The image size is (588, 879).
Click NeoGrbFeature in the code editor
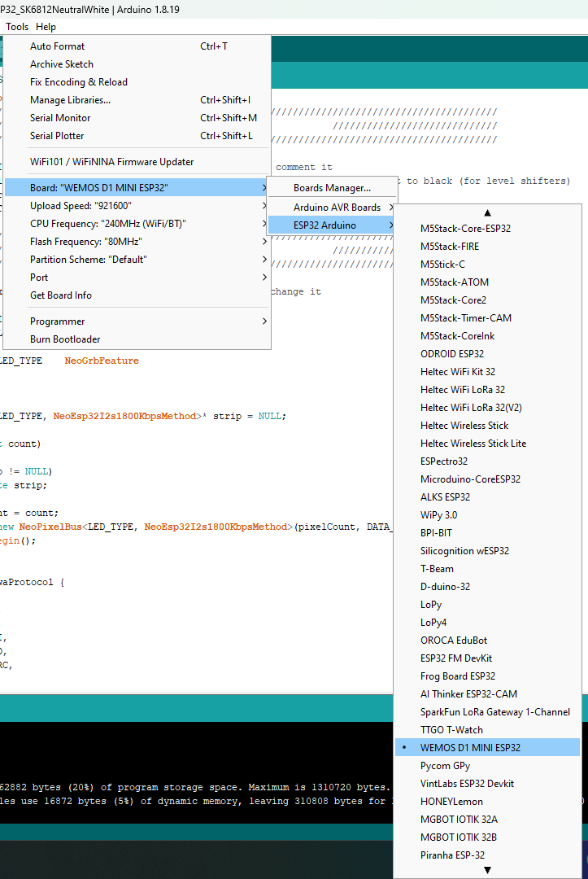coord(102,361)
